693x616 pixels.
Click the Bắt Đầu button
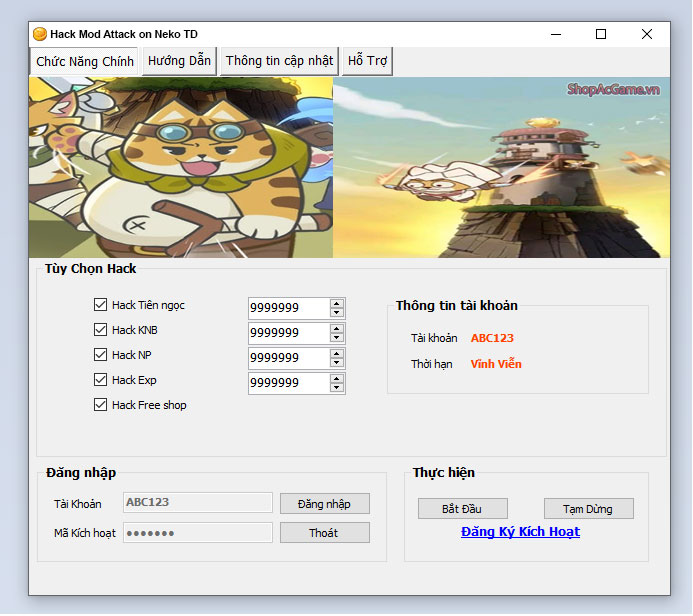pos(463,509)
